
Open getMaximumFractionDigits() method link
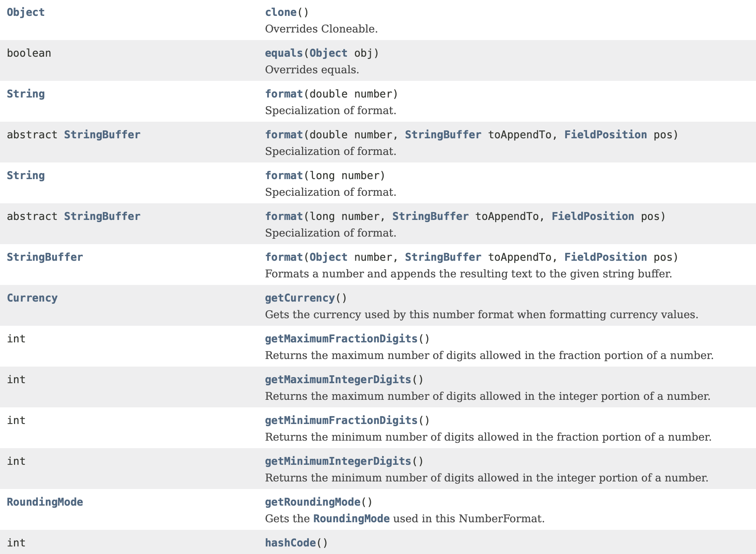[341, 339]
